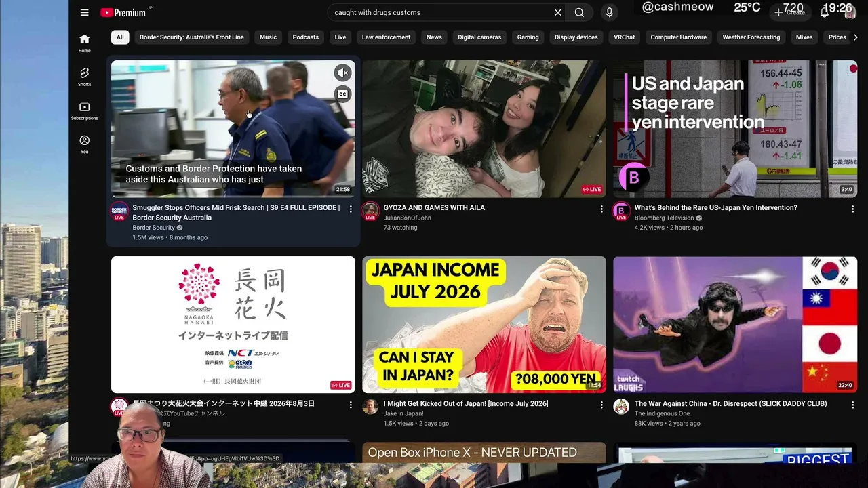
Task: Clear the search query text
Action: pos(557,12)
